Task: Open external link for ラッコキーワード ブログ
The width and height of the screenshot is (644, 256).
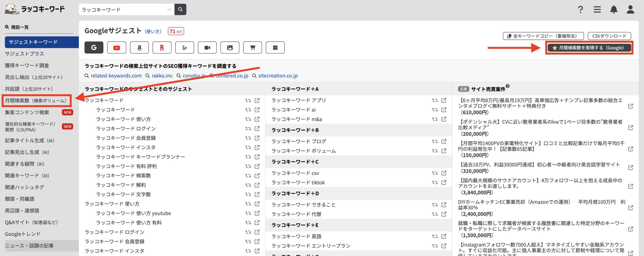Action: tap(444, 141)
